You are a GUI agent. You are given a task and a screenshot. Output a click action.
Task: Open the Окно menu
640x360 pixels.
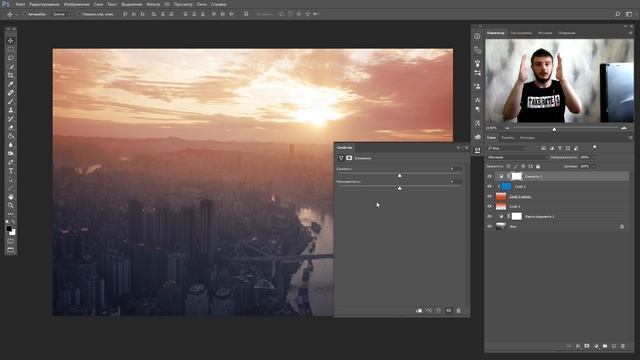pos(201,4)
